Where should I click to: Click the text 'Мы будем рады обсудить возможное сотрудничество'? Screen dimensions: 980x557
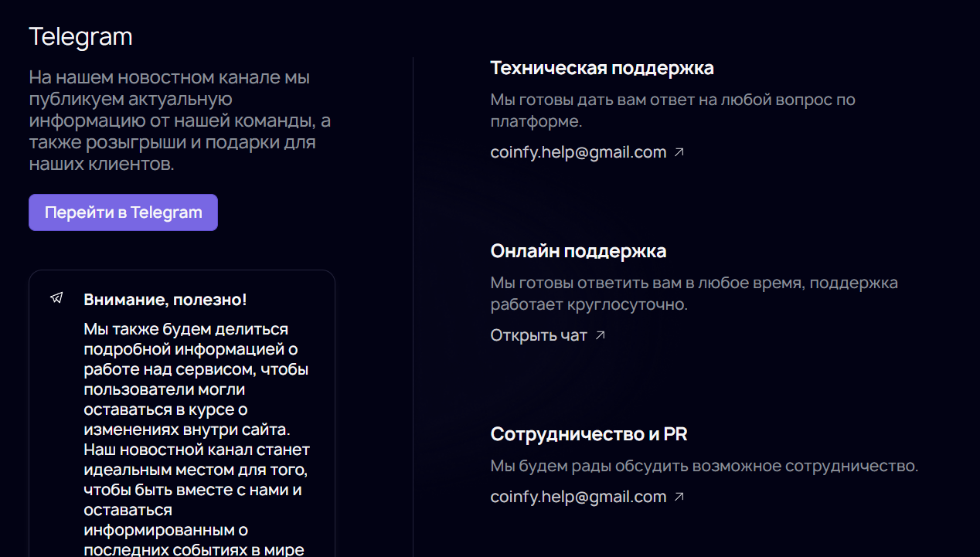click(703, 466)
